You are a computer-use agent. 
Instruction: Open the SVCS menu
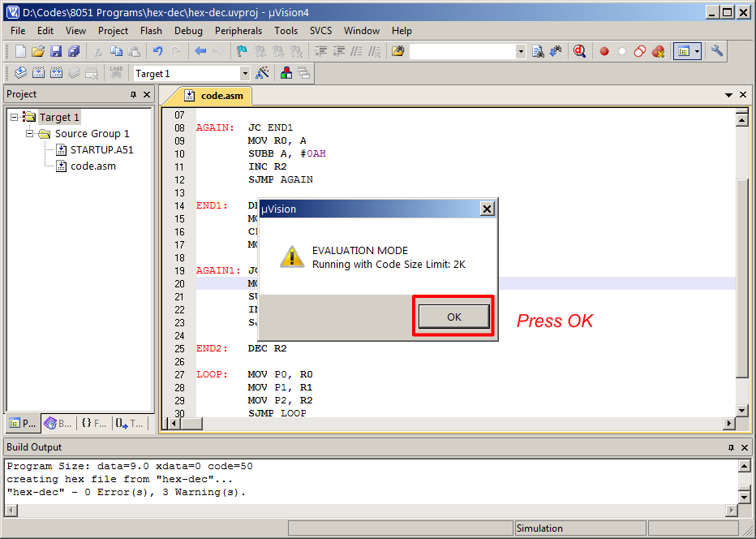coord(320,31)
